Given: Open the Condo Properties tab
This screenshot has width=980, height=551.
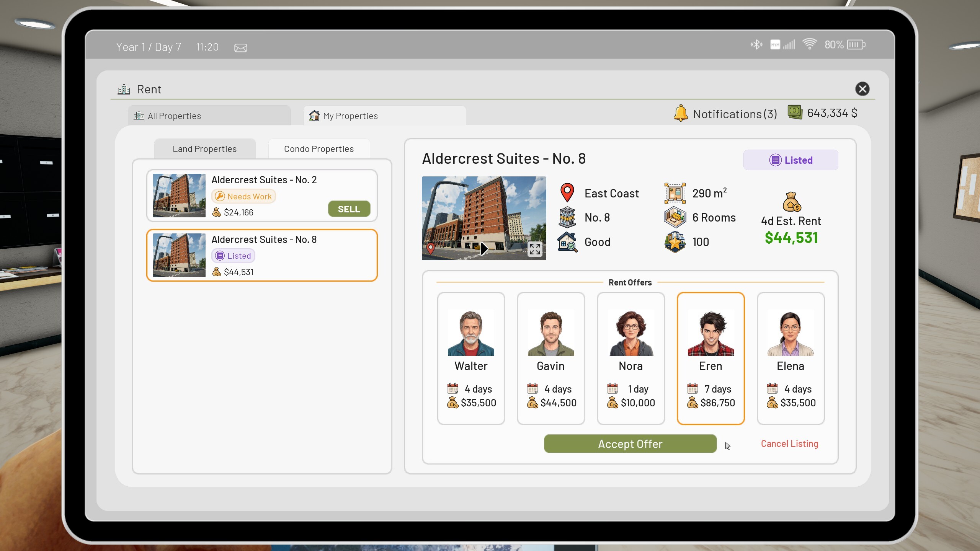Looking at the screenshot, I should point(319,149).
